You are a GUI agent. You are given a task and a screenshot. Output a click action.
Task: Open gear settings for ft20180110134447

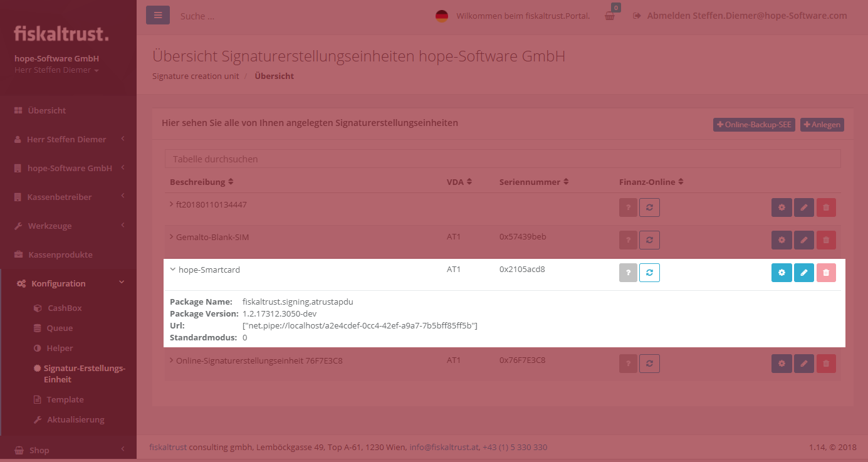(782, 207)
